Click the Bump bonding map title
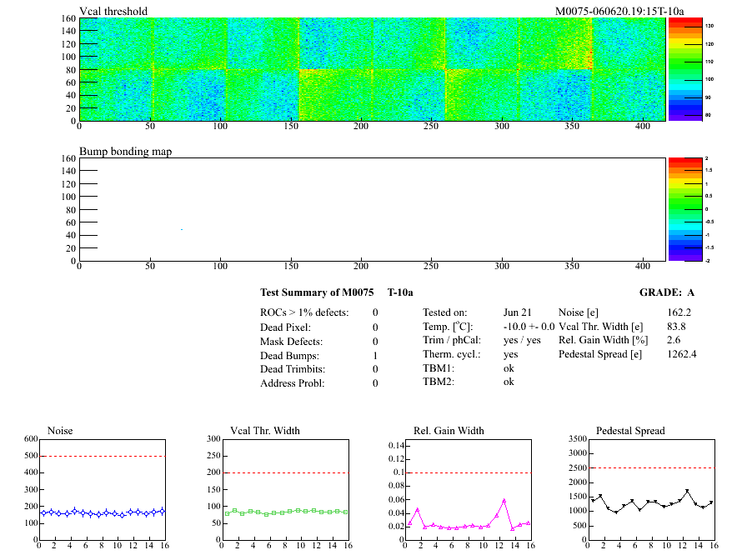 coord(125,152)
